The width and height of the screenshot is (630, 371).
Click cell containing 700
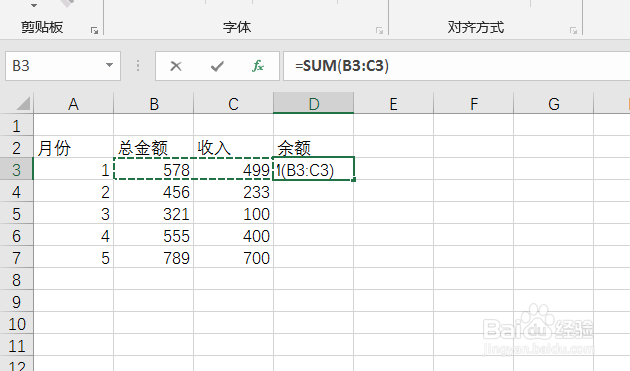coord(233,258)
